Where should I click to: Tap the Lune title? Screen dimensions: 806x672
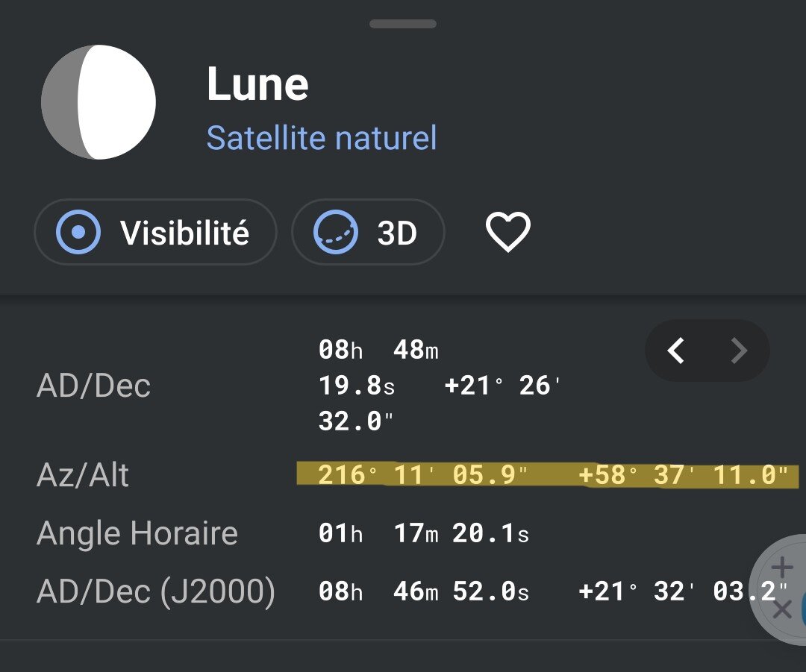(257, 84)
